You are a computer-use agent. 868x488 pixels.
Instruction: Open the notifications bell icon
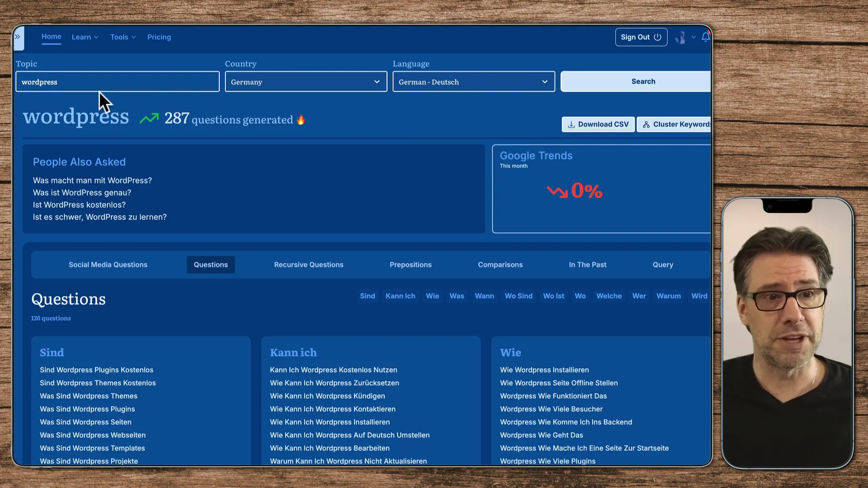(x=706, y=37)
